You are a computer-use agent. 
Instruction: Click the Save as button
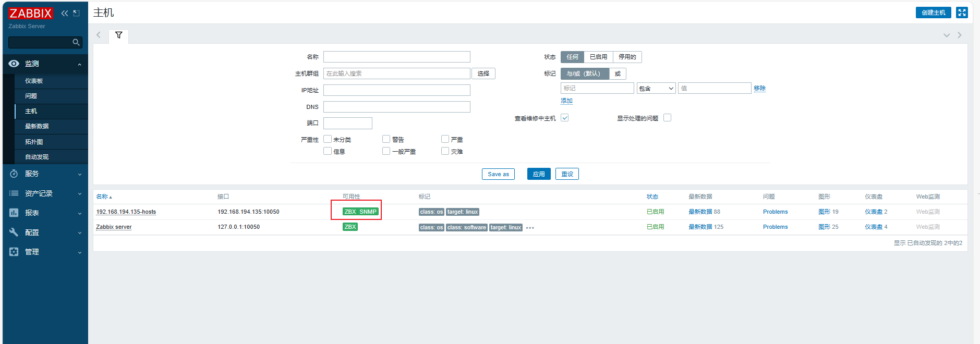point(498,174)
